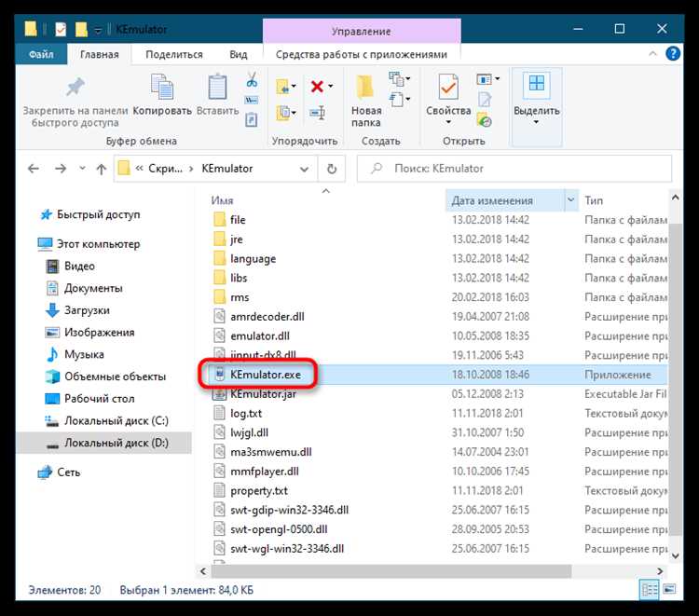Click the Move to folder icon
The height and width of the screenshot is (616, 699).
pos(282,86)
